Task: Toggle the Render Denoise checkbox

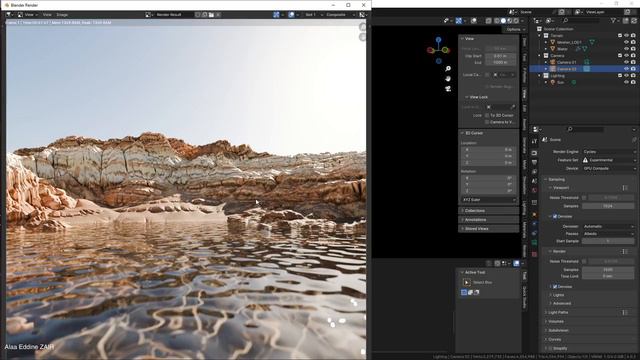Action: 555,287
